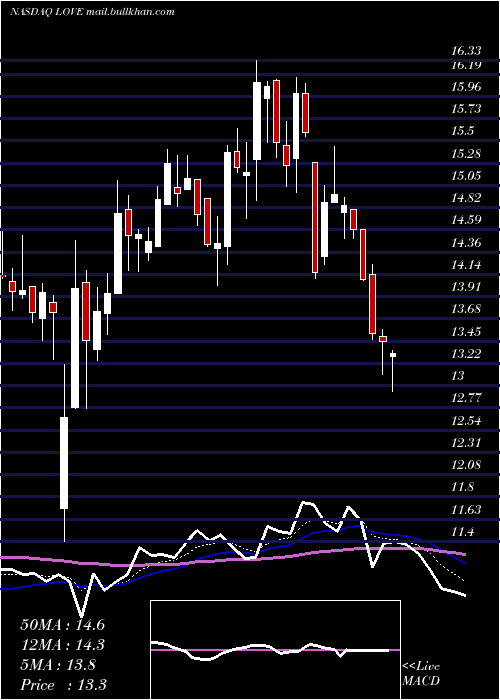Click the Price : 13.3 readout

pyautogui.click(x=63, y=685)
